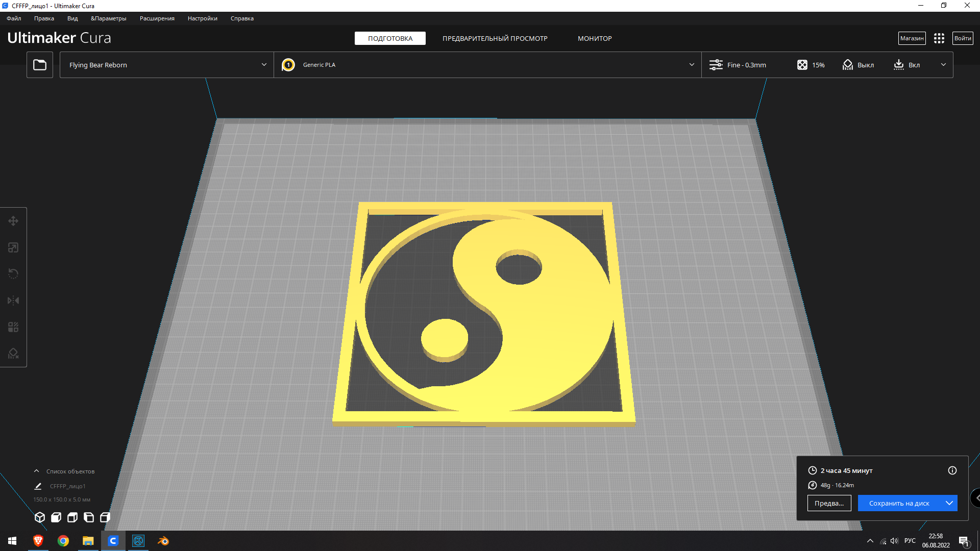The image size is (980, 551).
Task: Click the print info icon beside time estimate
Action: 952,470
